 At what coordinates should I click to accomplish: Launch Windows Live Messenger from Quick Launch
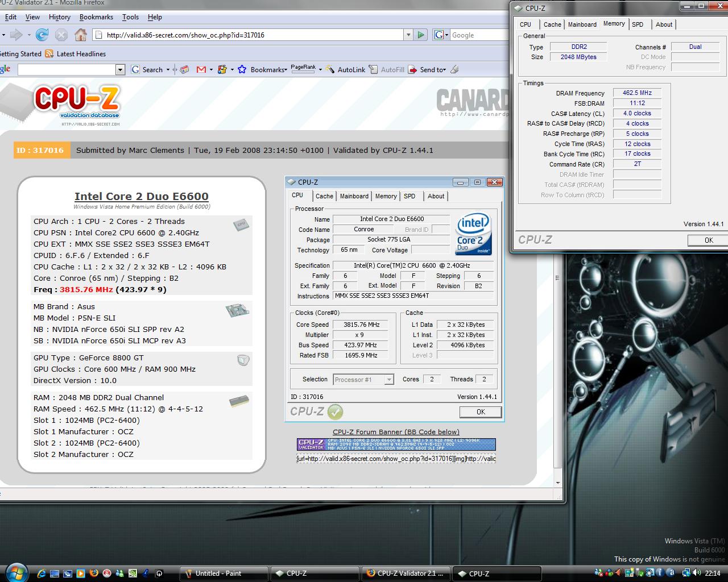[x=120, y=573]
